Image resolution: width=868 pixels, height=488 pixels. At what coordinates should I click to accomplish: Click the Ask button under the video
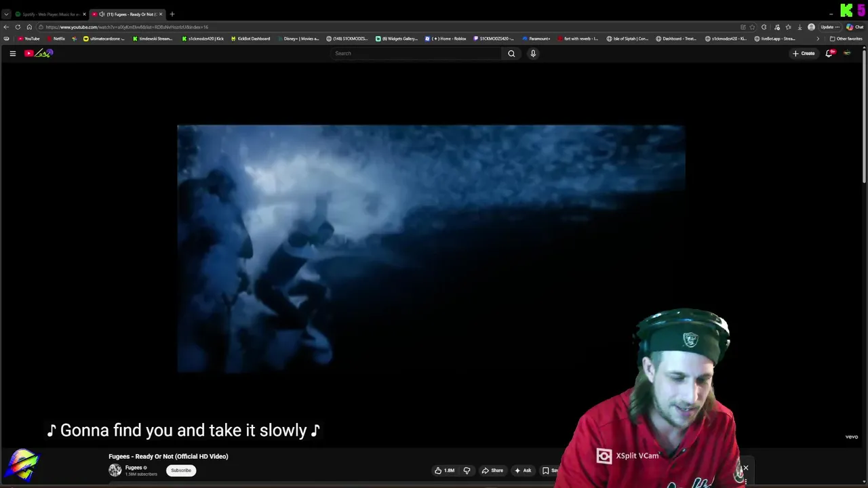click(522, 470)
